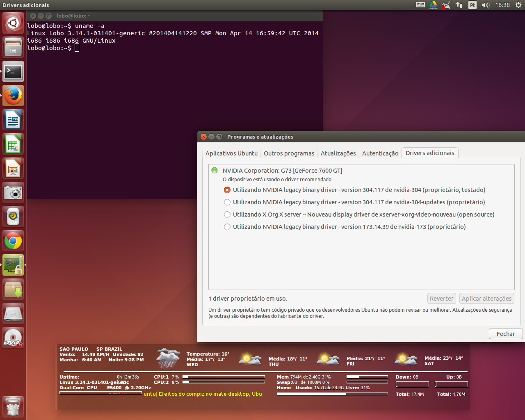Viewport: 525px width, 420px height.
Task: Select the nvidia-304-updates proprietary driver
Action: (x=227, y=202)
